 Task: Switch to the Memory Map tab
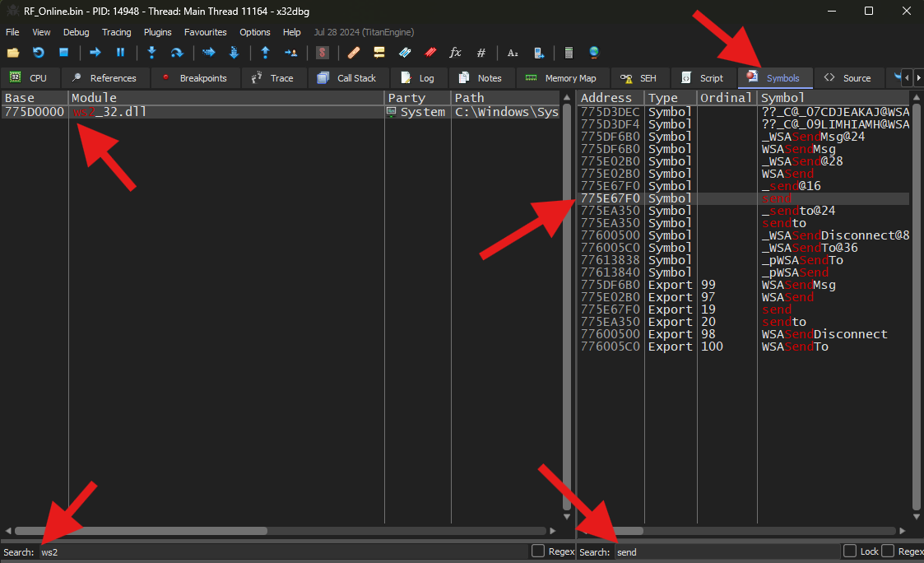(x=562, y=78)
